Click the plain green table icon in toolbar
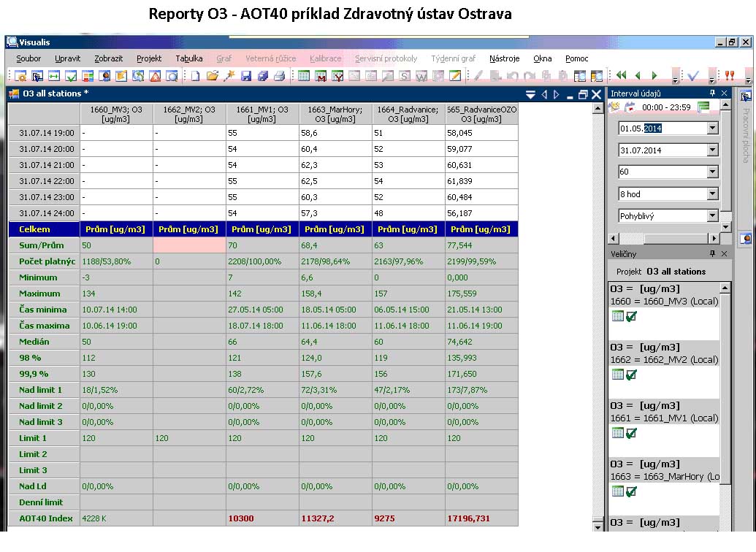Image resolution: width=756 pixels, height=552 pixels. click(304, 76)
